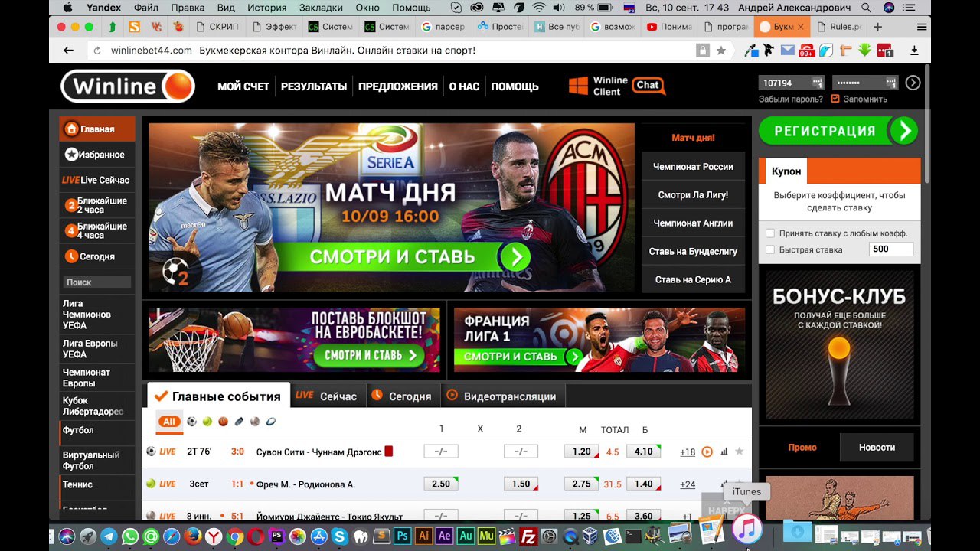980x551 pixels.
Task: Open browser downloads arrow icon
Action: tap(914, 51)
